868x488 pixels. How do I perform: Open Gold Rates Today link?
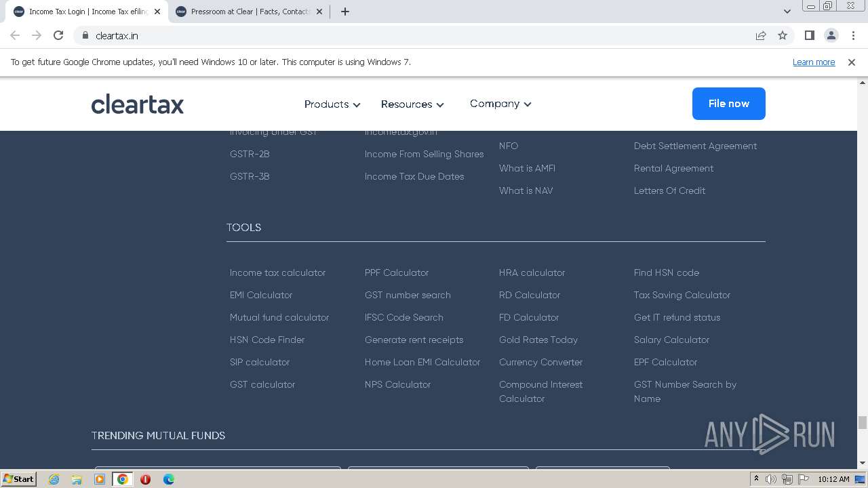click(538, 340)
